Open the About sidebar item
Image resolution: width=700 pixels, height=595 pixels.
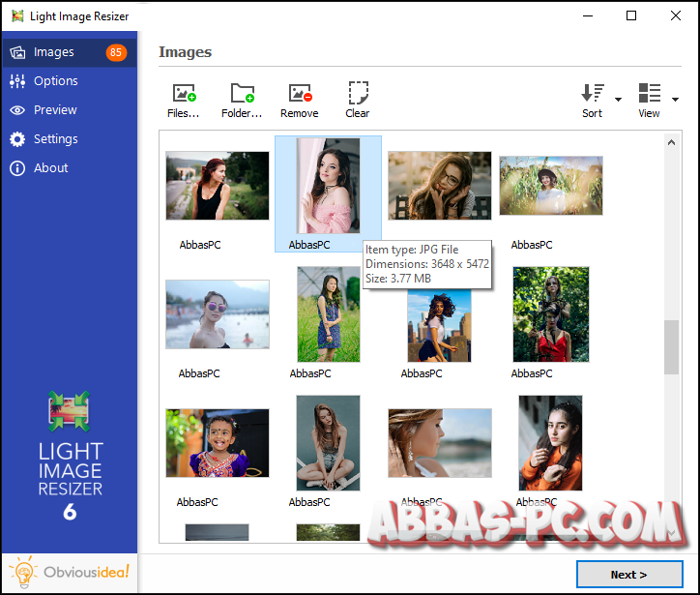pos(51,168)
